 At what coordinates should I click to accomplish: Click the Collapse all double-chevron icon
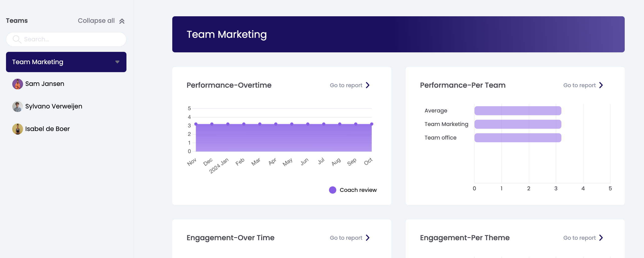122,21
